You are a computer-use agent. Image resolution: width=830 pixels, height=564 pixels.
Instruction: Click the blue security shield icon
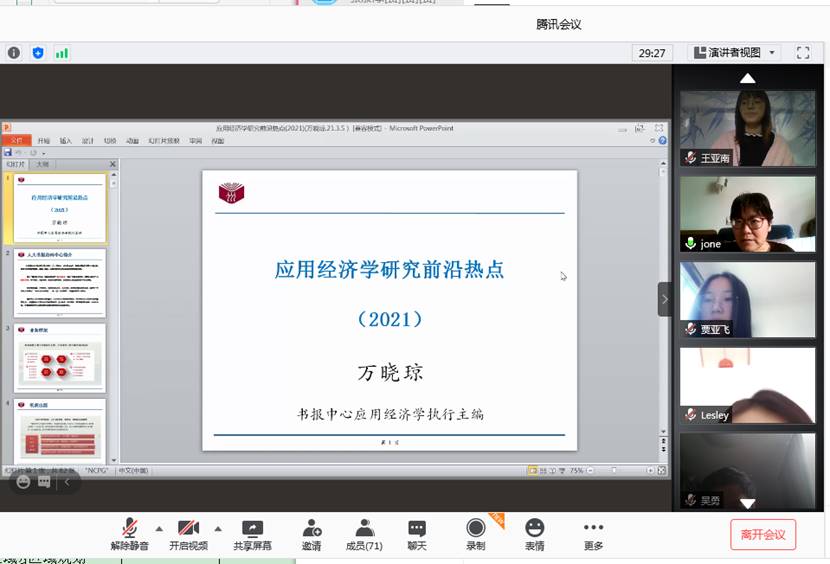(x=38, y=53)
